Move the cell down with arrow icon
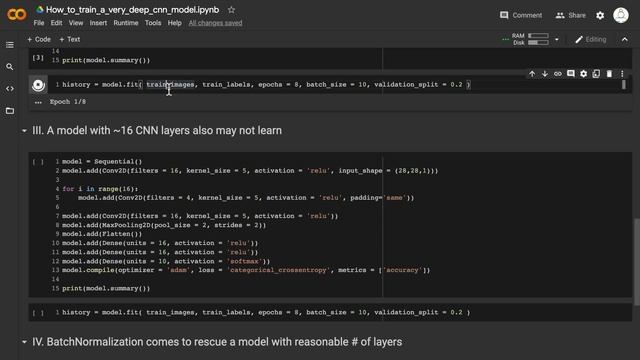The width and height of the screenshot is (640, 360). pyautogui.click(x=545, y=74)
